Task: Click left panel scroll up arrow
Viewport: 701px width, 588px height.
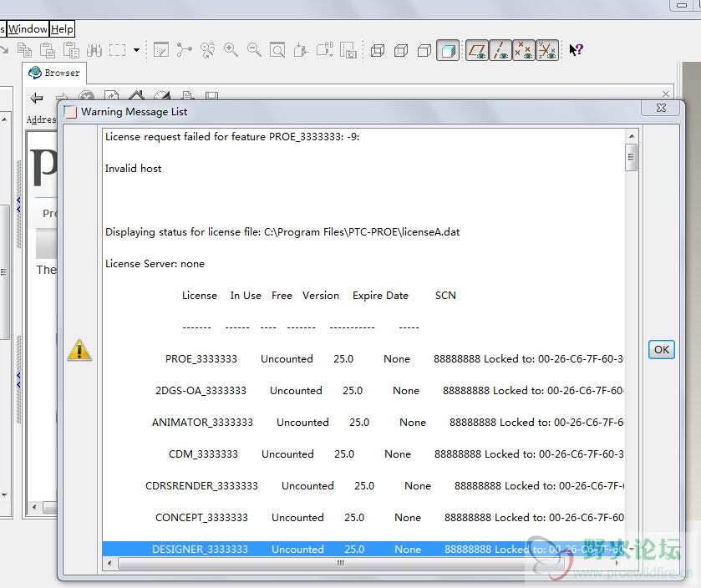Action: [4, 119]
